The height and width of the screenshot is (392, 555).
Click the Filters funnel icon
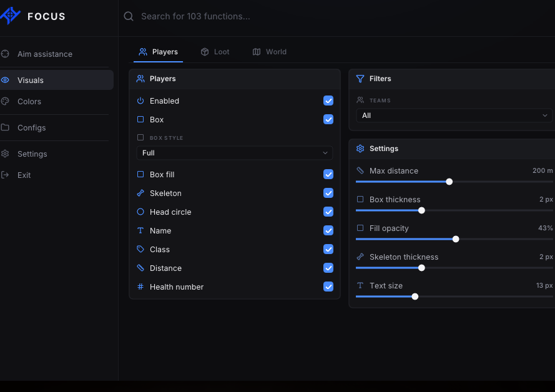360,79
